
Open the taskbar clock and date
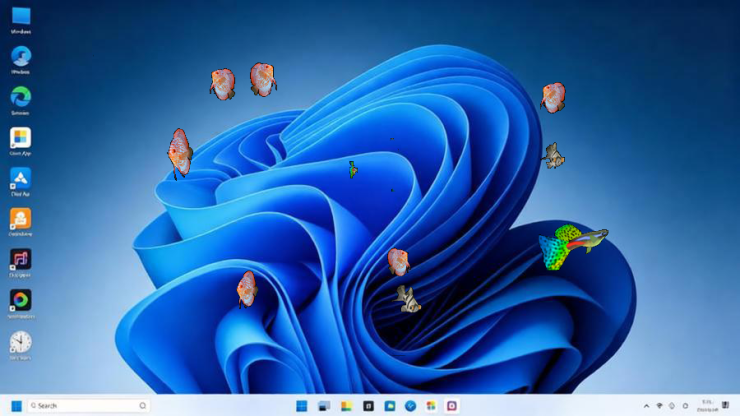[x=707, y=406]
